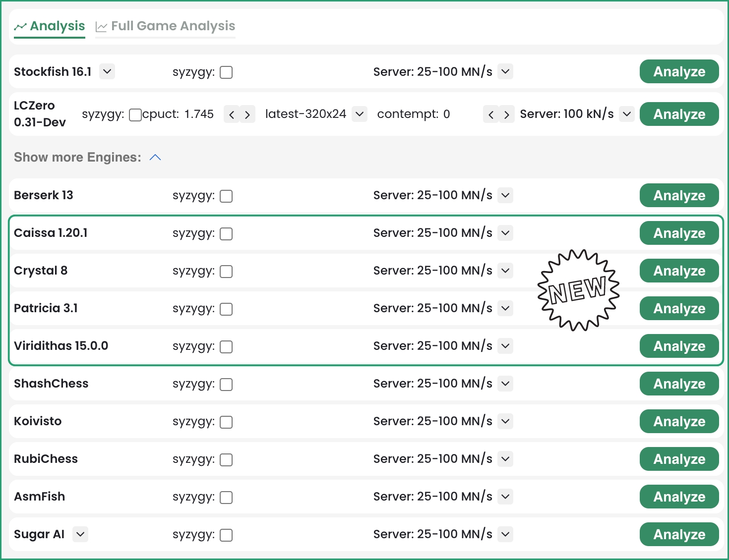Viewport: 729px width, 560px height.
Task: Open LCZero server 100 kN/s dropdown
Action: pos(627,114)
